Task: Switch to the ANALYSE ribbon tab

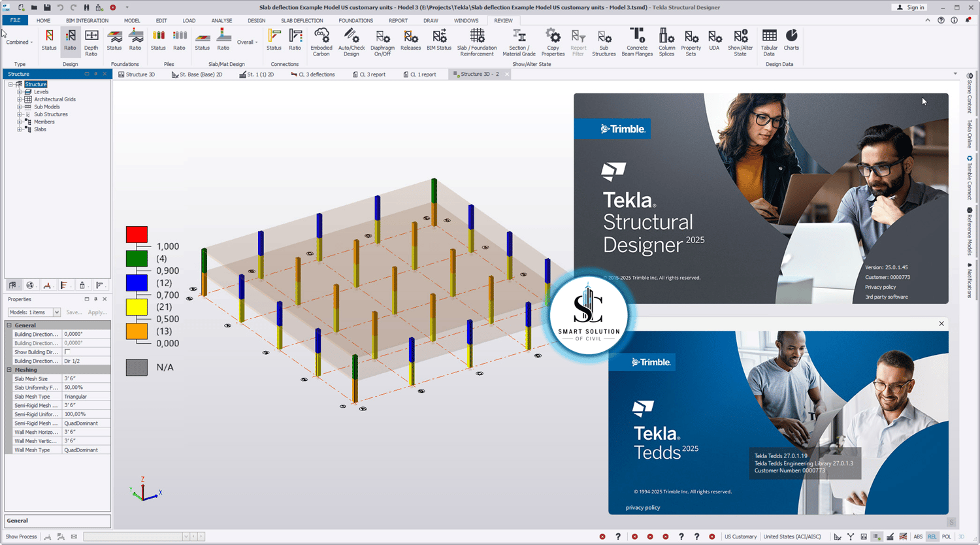Action: pos(221,20)
